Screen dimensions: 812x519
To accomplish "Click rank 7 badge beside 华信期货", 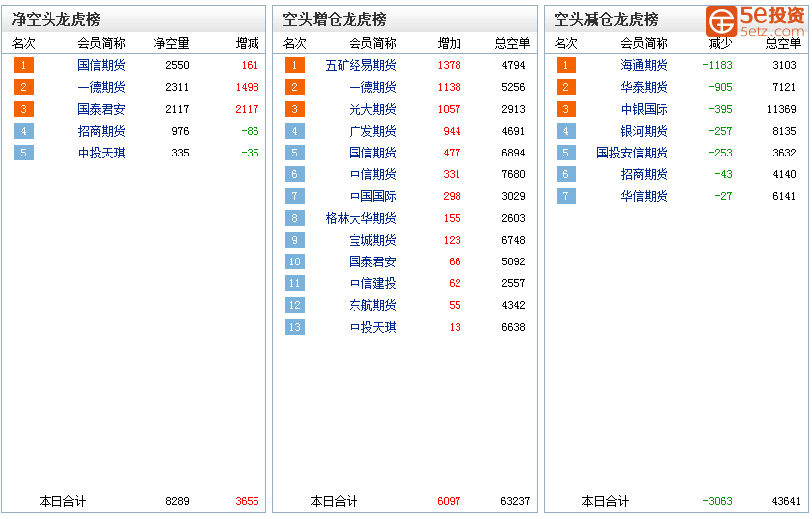I will (x=566, y=196).
